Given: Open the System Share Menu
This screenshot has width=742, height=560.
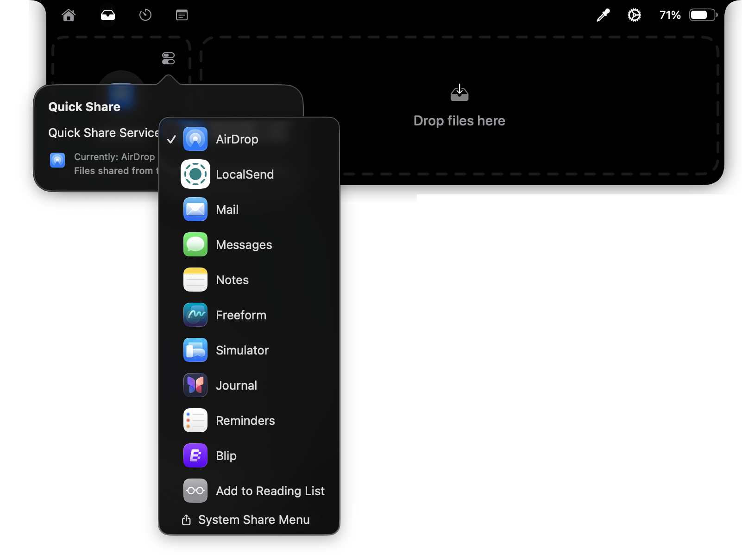Looking at the screenshot, I should coord(249,520).
